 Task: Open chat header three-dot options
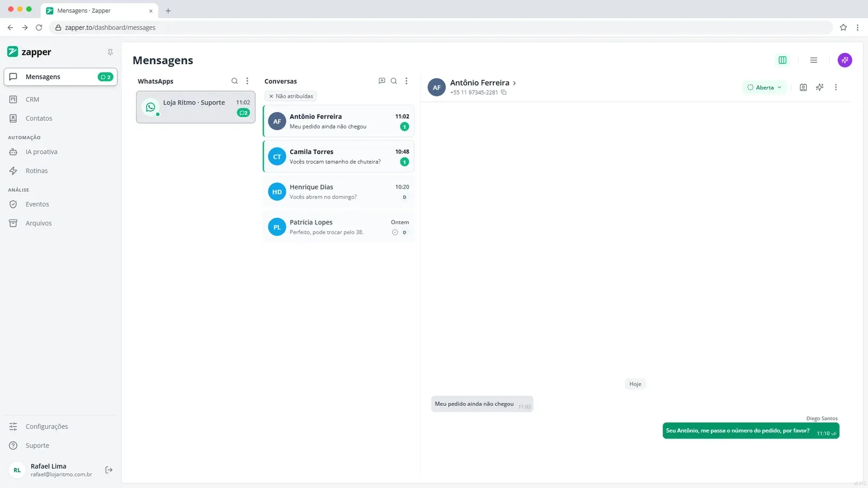point(836,87)
